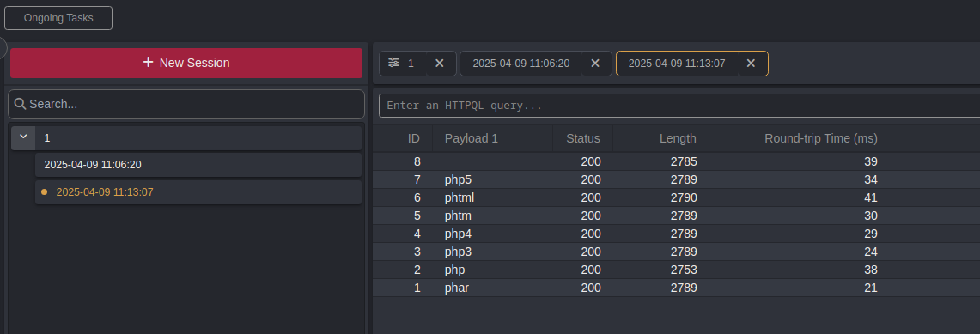Sort by Round-trip Time (ms) column
Image resolution: width=980 pixels, height=334 pixels.
coord(820,138)
